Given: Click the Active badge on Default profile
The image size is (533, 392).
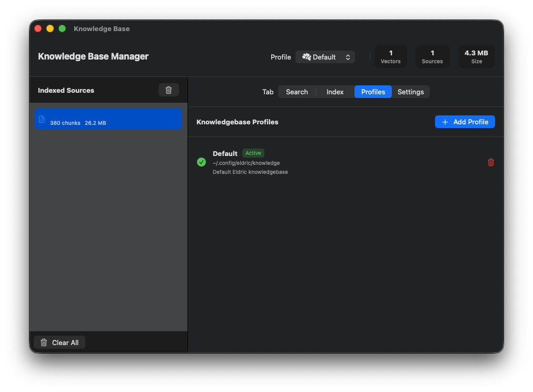Looking at the screenshot, I should point(253,153).
